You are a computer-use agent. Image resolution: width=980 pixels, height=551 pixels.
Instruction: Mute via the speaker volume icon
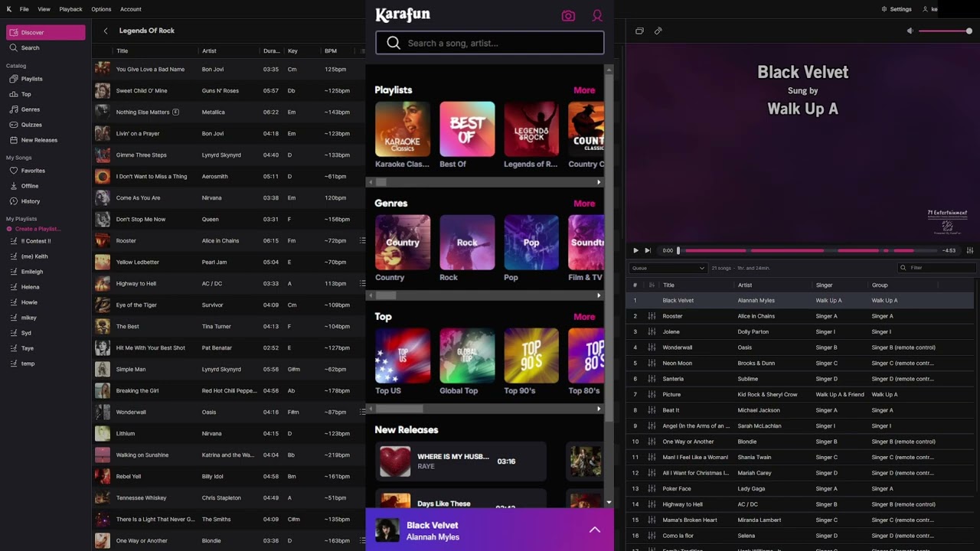910,31
